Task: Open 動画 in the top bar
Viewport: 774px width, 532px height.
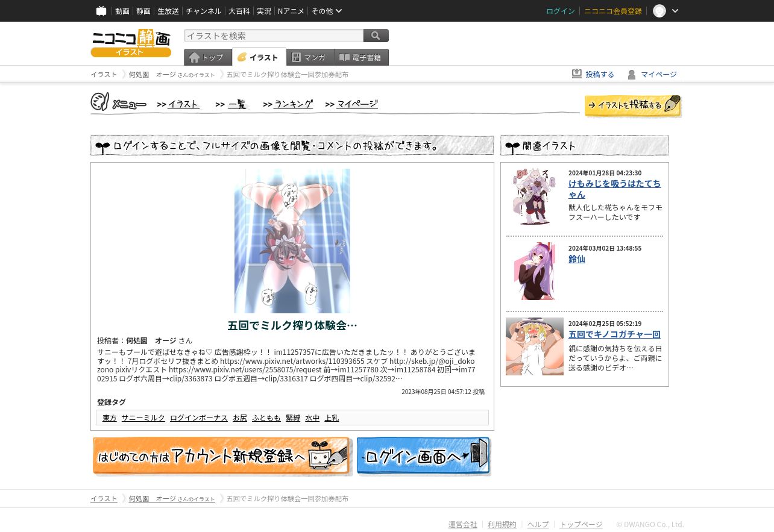Action: 122,11
